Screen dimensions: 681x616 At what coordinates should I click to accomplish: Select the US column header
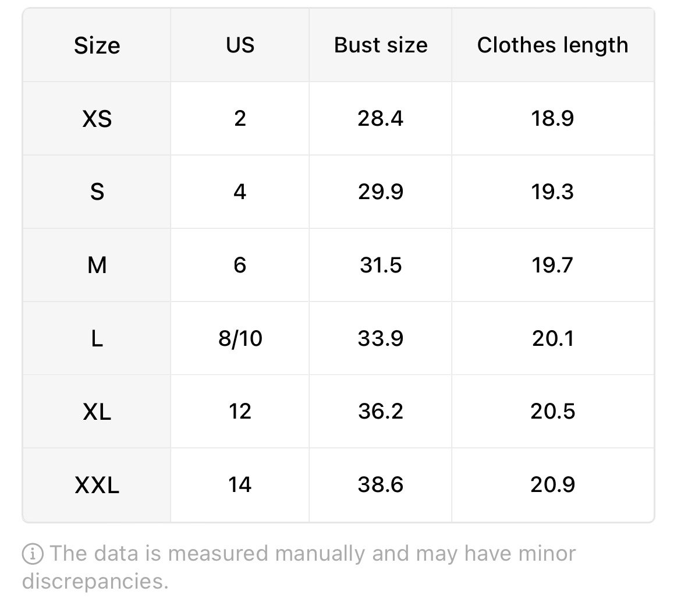[240, 45]
